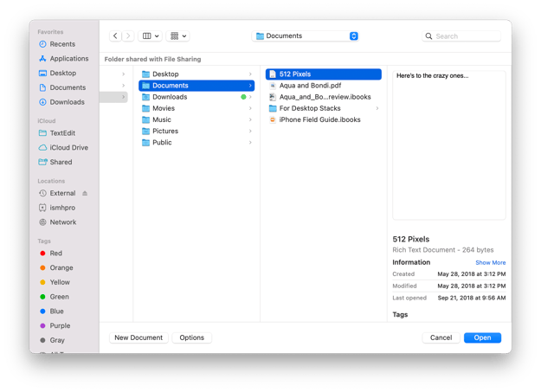
Task: Expand the For Desktop Stacks folder chevron
Action: [x=377, y=108]
